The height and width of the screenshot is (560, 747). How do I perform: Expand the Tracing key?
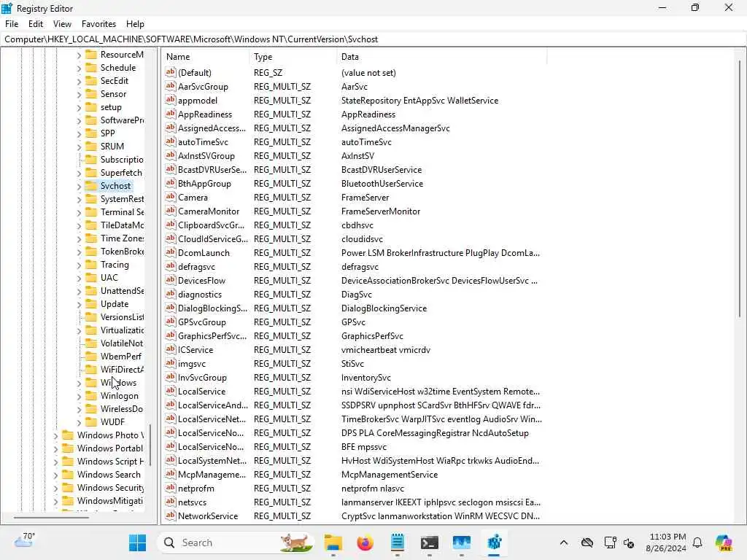79,265
